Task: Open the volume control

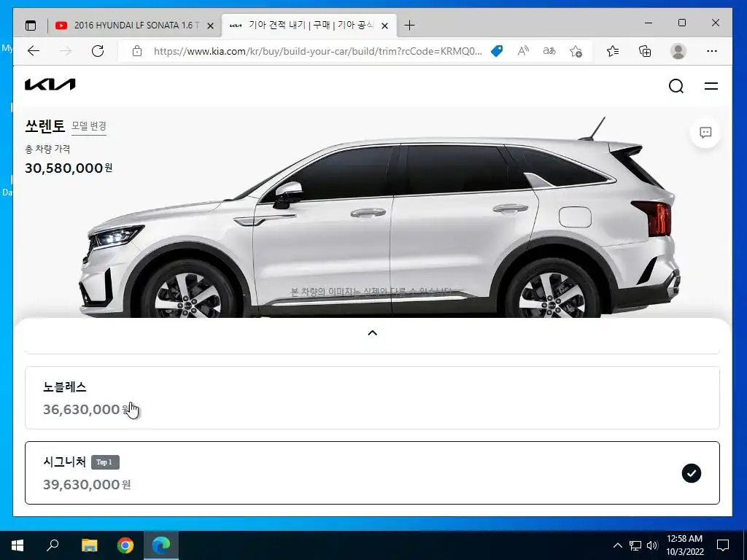Action: pos(652,545)
